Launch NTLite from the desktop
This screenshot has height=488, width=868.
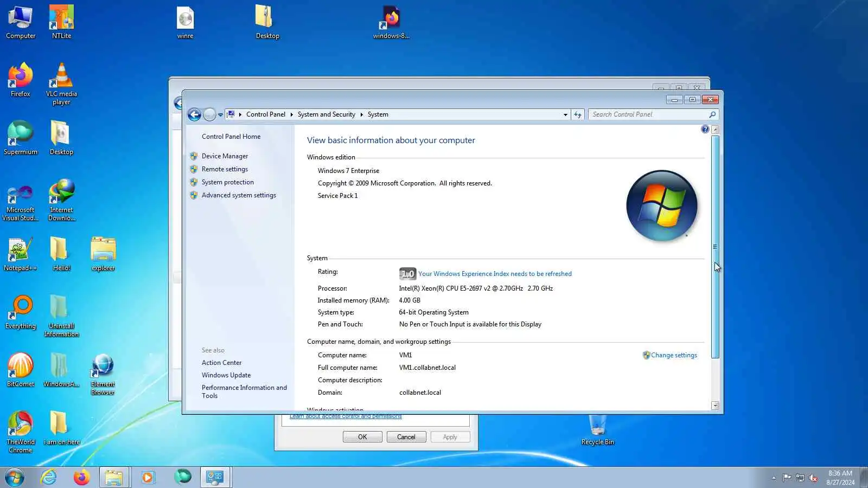pyautogui.click(x=61, y=22)
